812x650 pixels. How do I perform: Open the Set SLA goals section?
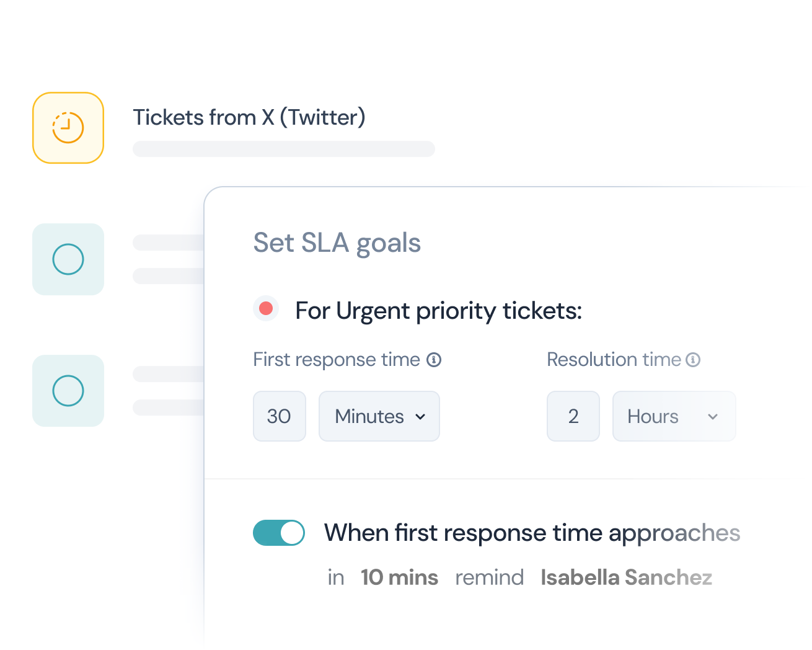337,243
